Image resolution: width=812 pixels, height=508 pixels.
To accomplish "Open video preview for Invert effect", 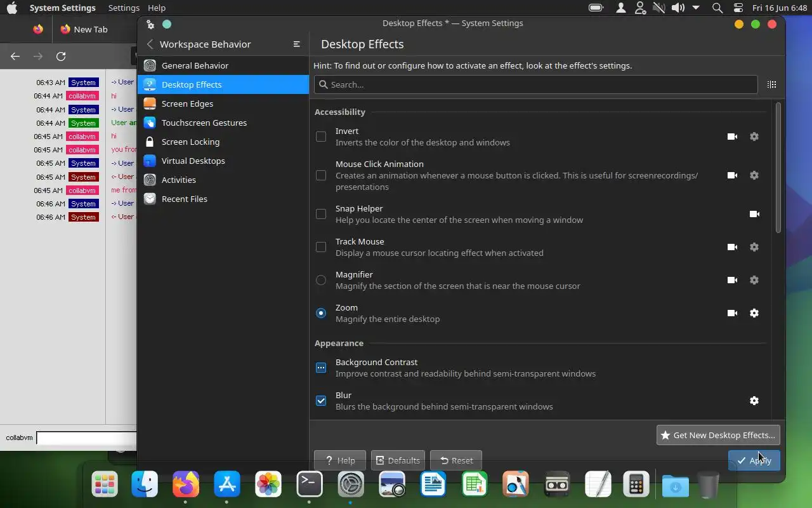I will point(732,137).
